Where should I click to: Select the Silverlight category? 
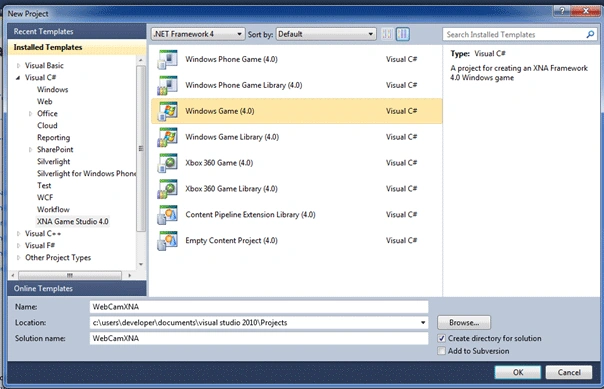tap(54, 161)
